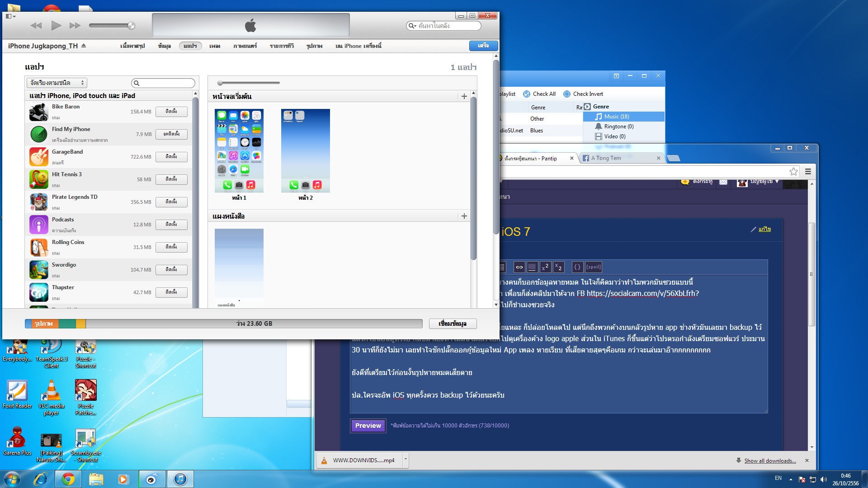Image resolution: width=868 pixels, height=488 pixels.
Task: Click the Find My iPhone install-status button
Action: (171, 134)
